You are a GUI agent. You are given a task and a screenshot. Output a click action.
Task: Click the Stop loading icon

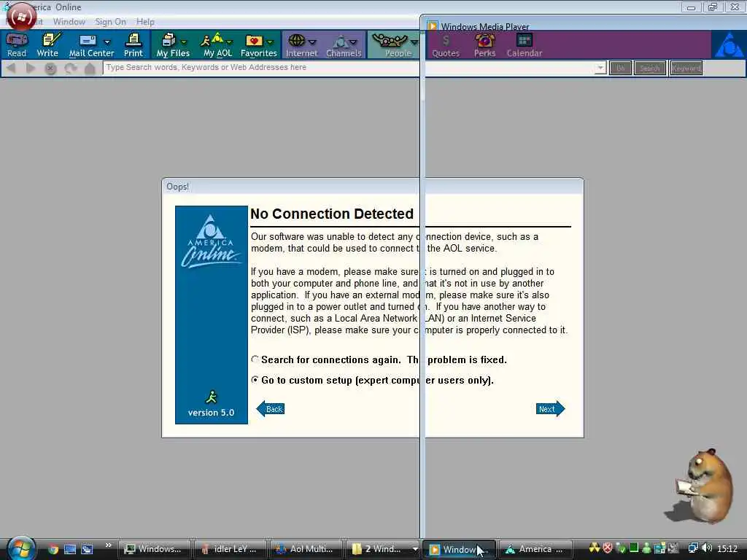[x=50, y=69]
